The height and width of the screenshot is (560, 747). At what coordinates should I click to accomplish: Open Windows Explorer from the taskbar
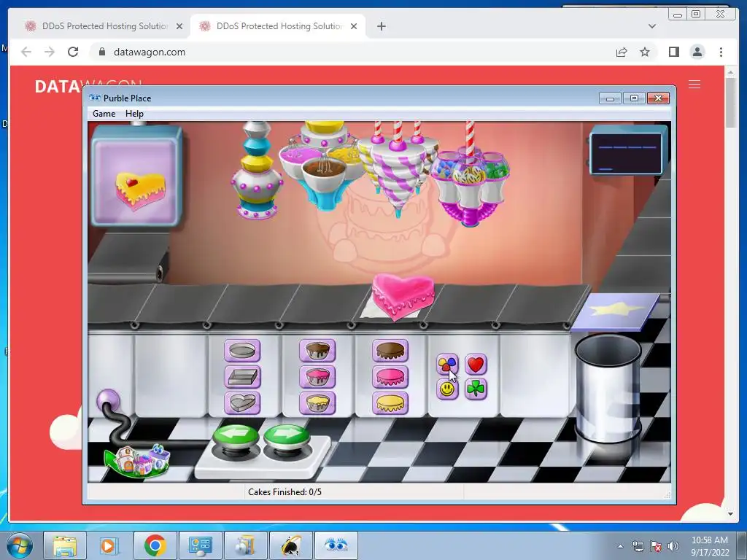click(x=65, y=545)
